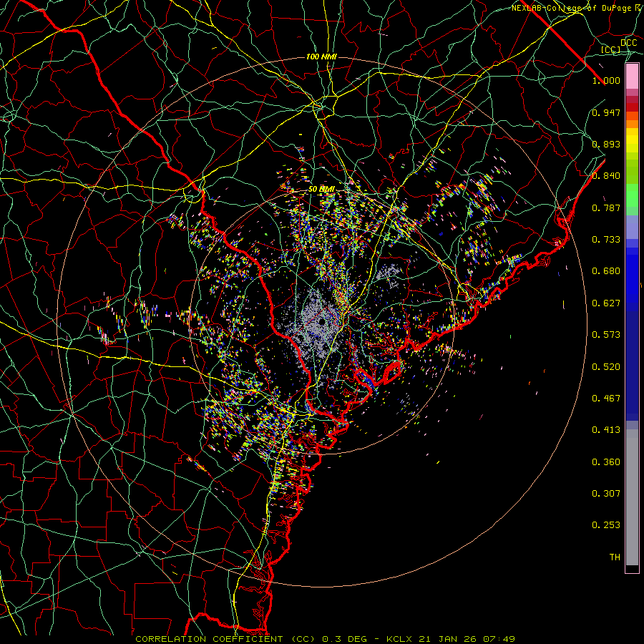Viewport: 644px width, 644px height.
Task: Click the 0.360 scale value
Action: (606, 462)
